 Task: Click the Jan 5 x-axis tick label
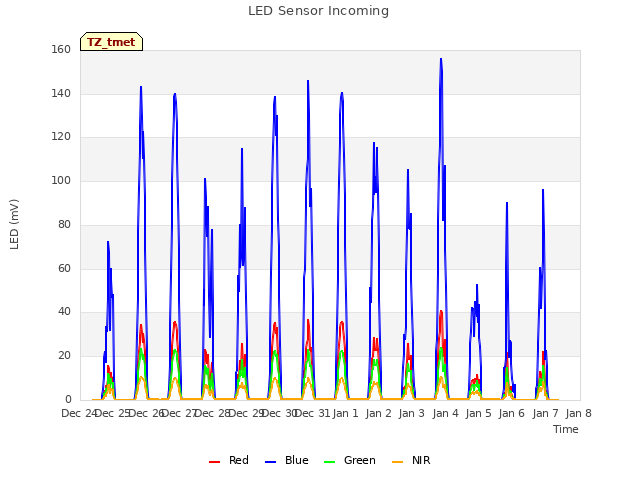coord(478,413)
